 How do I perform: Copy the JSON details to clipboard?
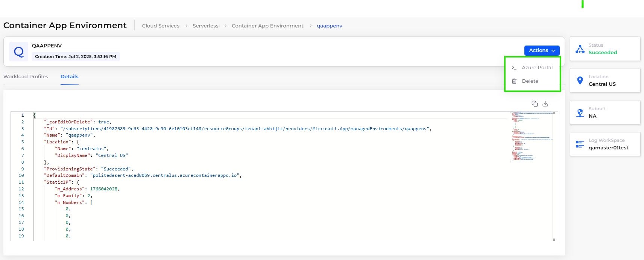pyautogui.click(x=535, y=104)
